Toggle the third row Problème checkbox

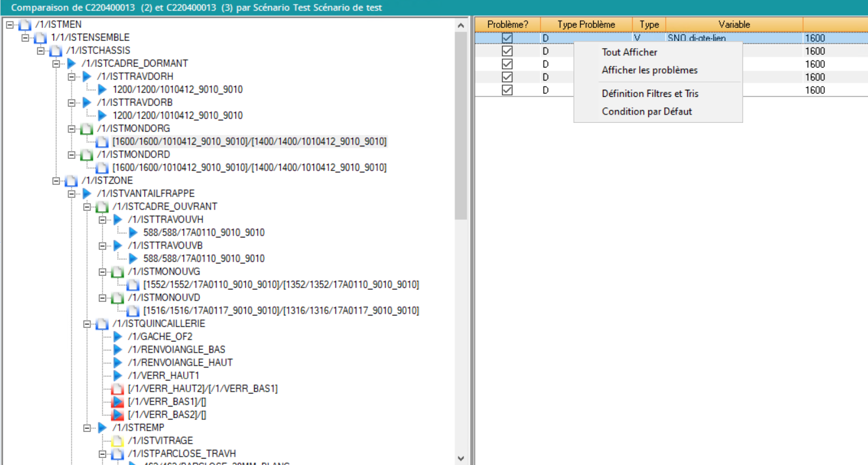(507, 64)
